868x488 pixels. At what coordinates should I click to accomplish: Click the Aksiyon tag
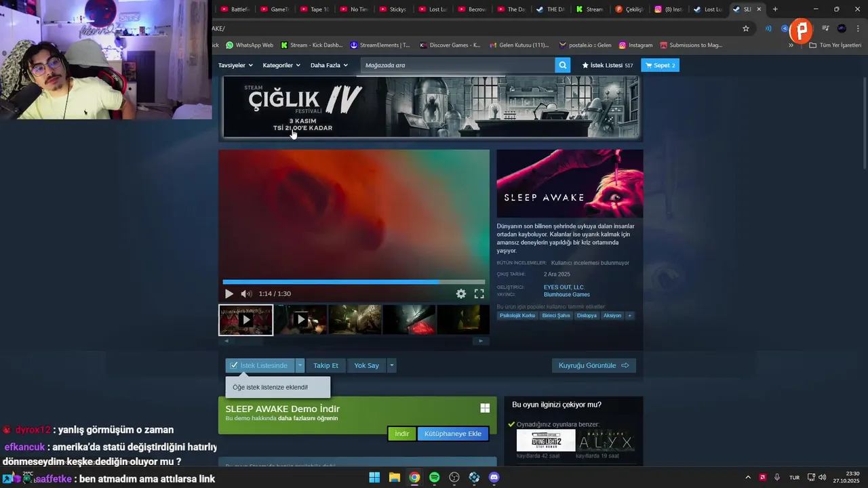[x=612, y=316]
